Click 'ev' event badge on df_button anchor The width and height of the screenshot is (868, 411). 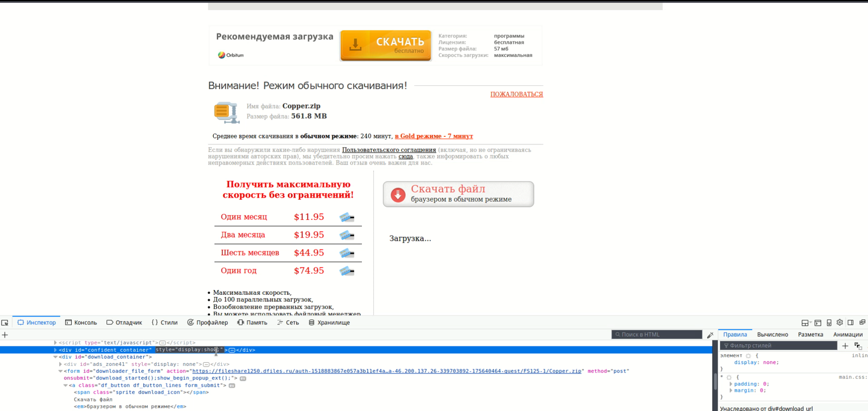[x=232, y=385]
